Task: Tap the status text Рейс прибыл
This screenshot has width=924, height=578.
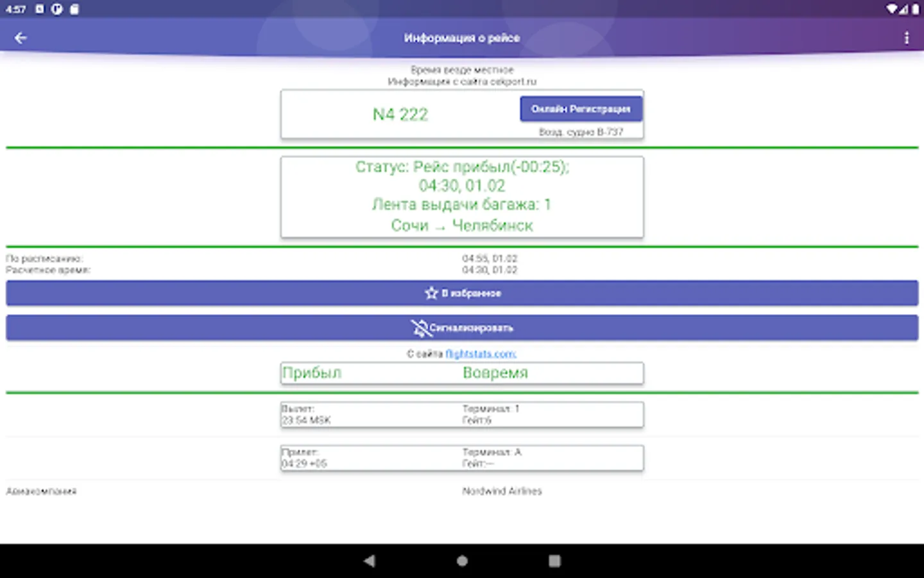Action: click(462, 167)
